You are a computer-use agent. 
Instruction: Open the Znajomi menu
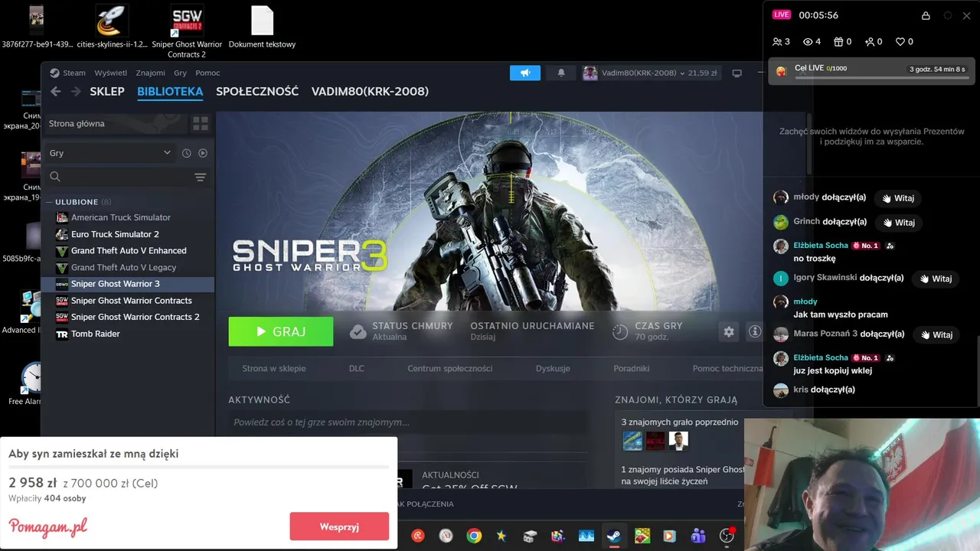[150, 73]
